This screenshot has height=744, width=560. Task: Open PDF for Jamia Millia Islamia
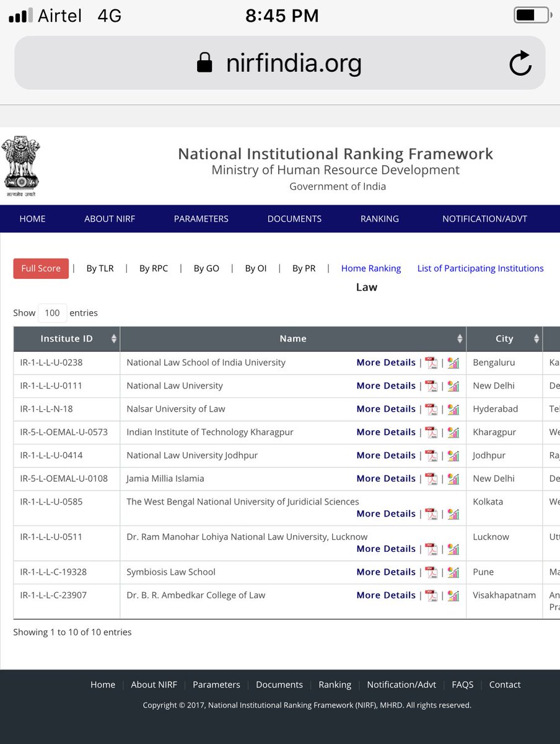(x=431, y=479)
